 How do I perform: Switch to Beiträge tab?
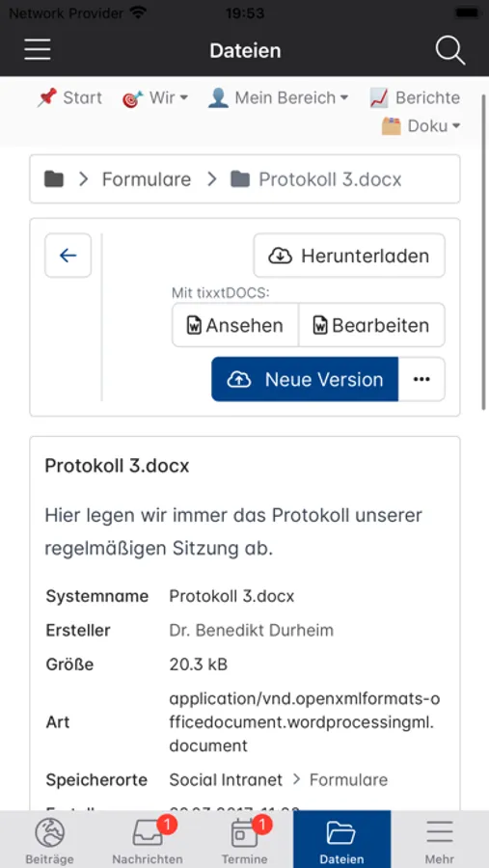tap(49, 839)
